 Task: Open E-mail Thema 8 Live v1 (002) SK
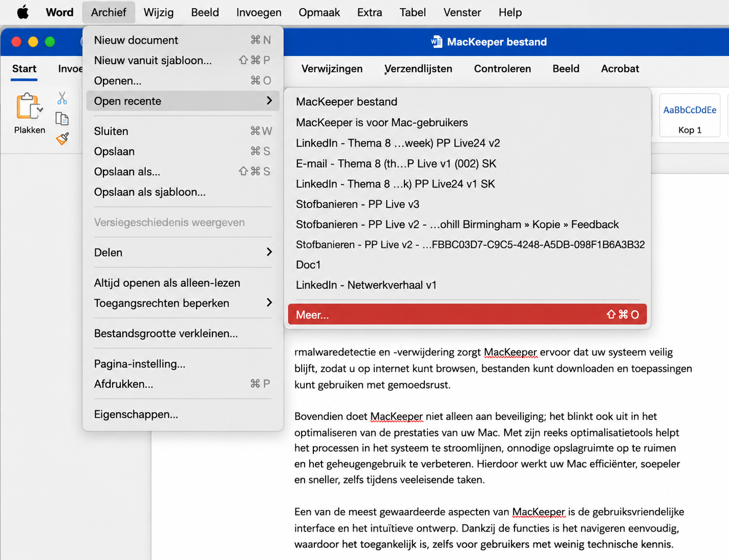pyautogui.click(x=467, y=164)
